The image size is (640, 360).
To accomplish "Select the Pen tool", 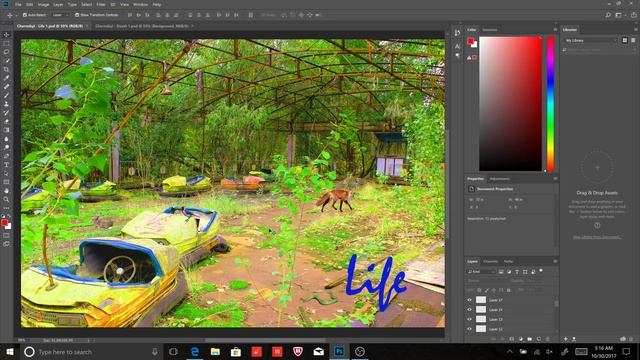I will pos(6,156).
